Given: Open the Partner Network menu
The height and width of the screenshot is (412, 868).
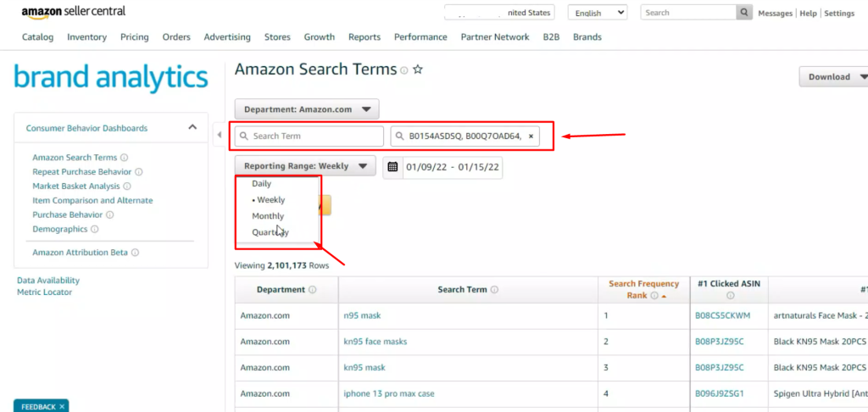Looking at the screenshot, I should tap(495, 37).
